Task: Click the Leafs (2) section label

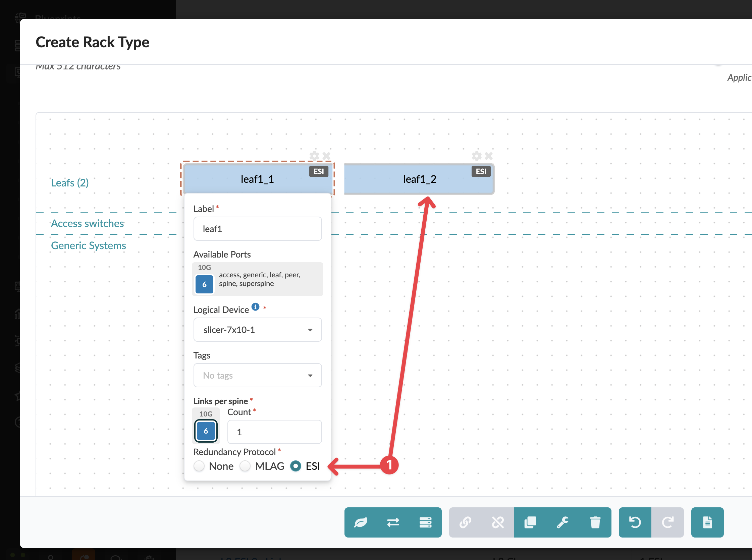Action: 70,183
